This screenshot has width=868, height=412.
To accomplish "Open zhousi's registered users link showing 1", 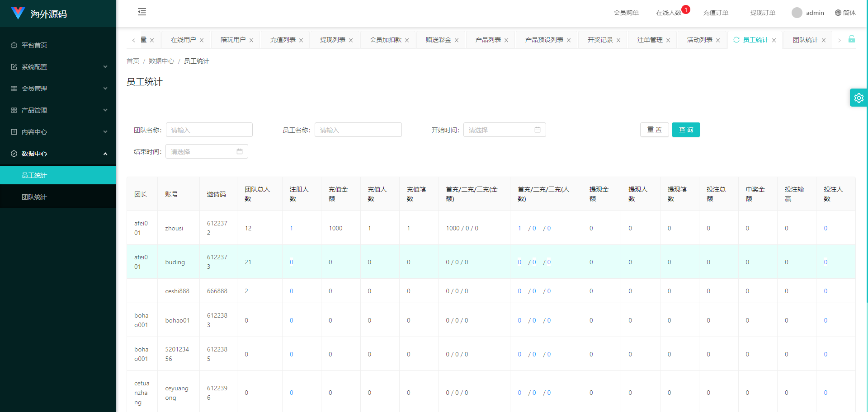I will coord(291,228).
